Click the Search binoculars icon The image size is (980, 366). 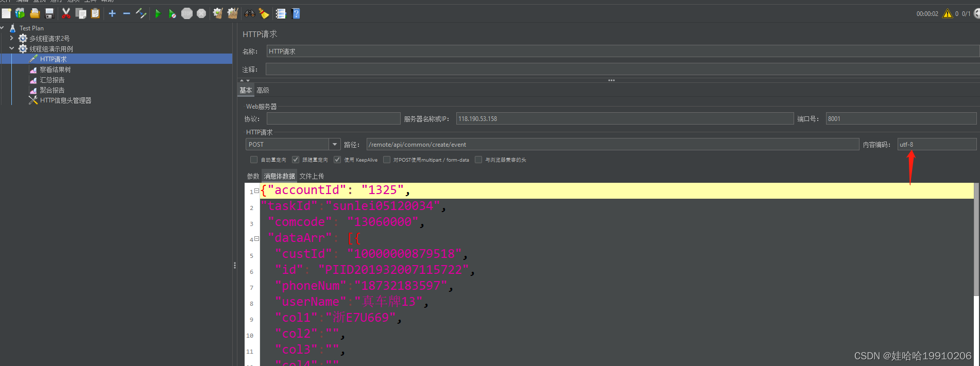(250, 13)
